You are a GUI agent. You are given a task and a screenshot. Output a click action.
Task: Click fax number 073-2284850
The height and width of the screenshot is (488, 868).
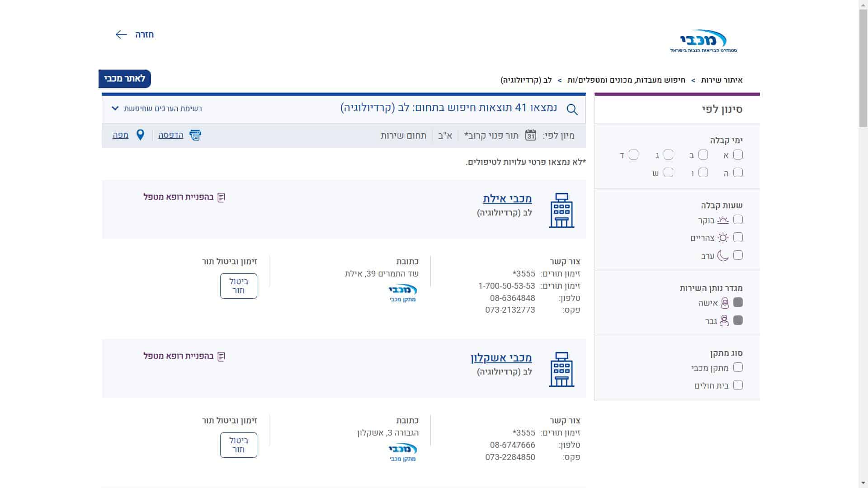[x=510, y=457]
